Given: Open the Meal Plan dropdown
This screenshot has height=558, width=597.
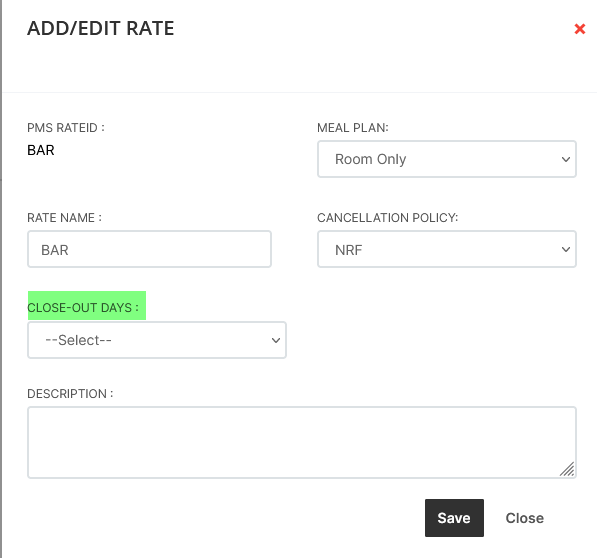Looking at the screenshot, I should [447, 159].
